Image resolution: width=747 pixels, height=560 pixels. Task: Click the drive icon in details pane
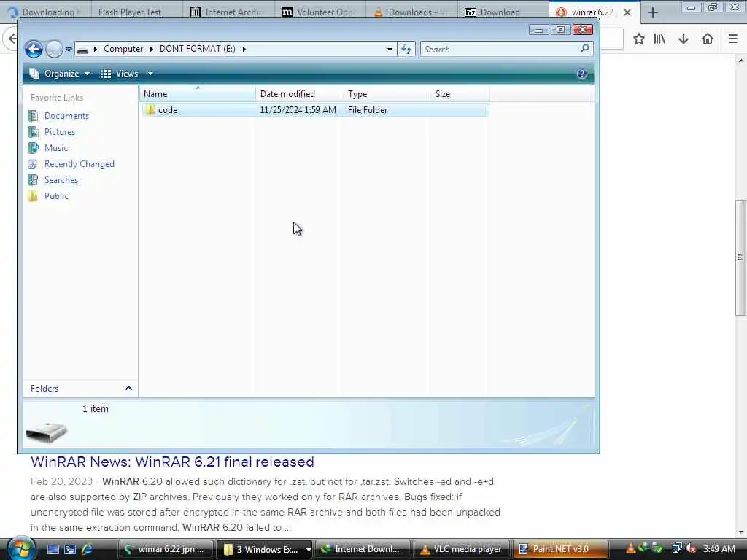pyautogui.click(x=46, y=432)
